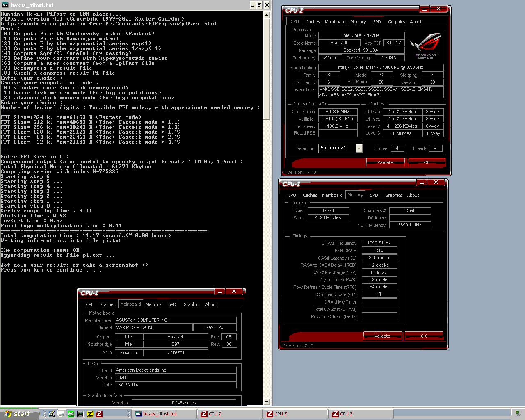
Task: Open About tab in the Timings CPU-Z window
Action: click(x=413, y=195)
